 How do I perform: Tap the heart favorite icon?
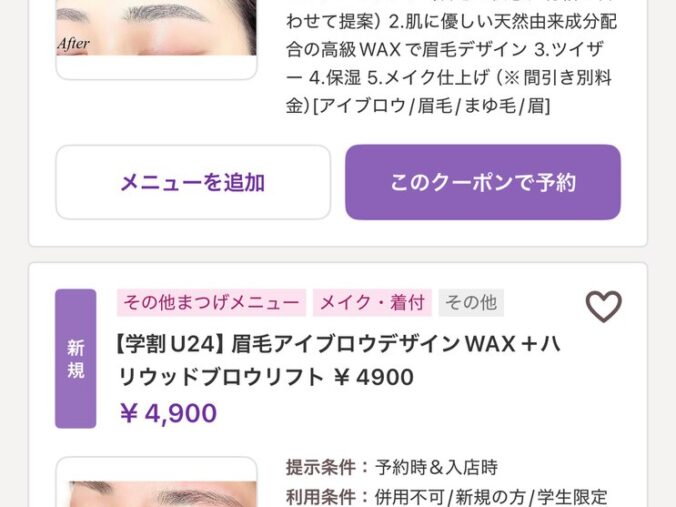point(604,306)
